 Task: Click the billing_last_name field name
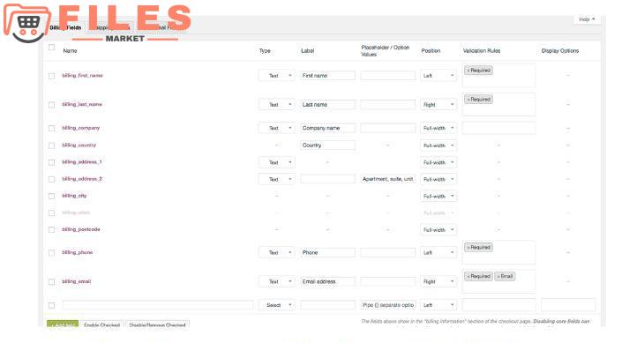[82, 104]
